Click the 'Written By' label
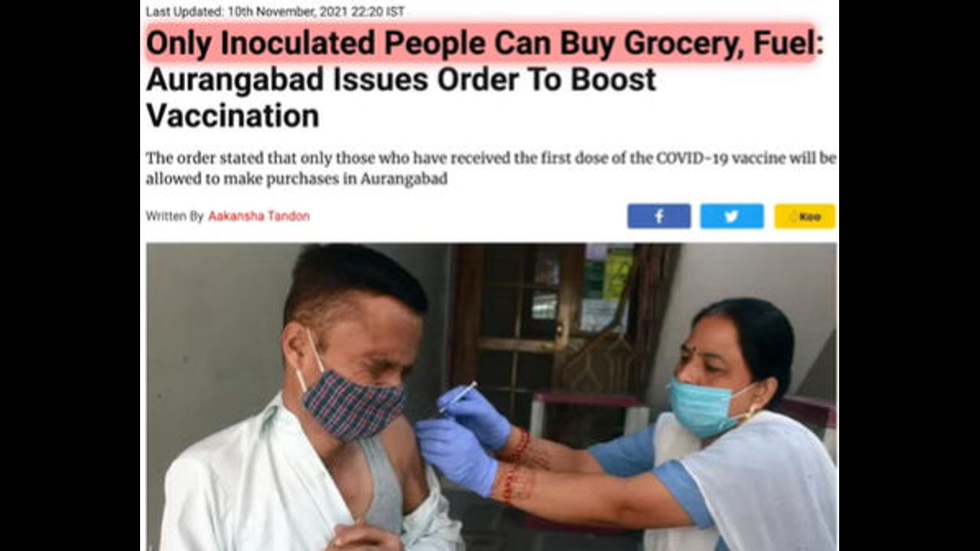Image resolution: width=980 pixels, height=551 pixels. (x=175, y=216)
